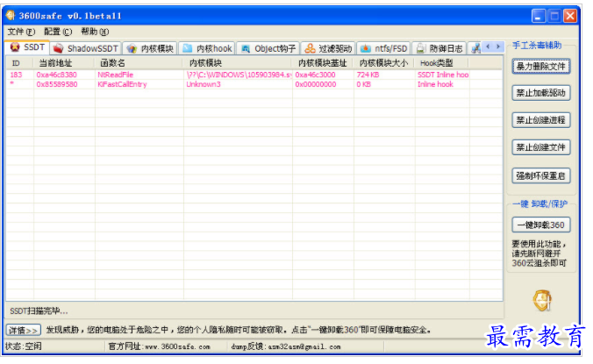Click the 详情>> button
The width and height of the screenshot is (593, 364).
click(24, 330)
